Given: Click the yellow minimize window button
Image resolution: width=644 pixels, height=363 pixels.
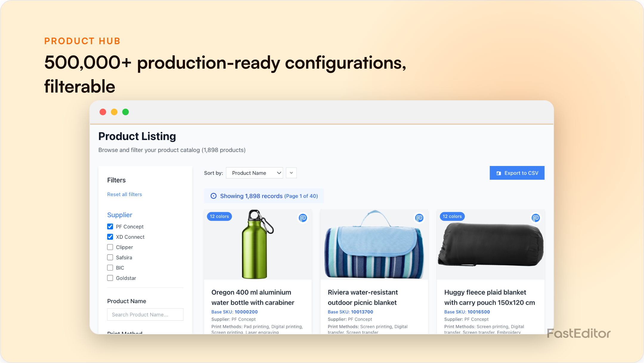Looking at the screenshot, I should pyautogui.click(x=114, y=112).
